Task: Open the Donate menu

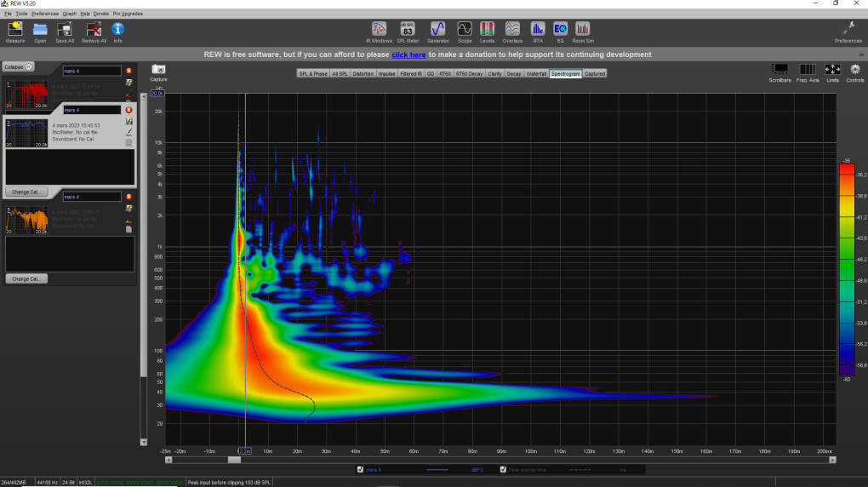Action: tap(100, 14)
